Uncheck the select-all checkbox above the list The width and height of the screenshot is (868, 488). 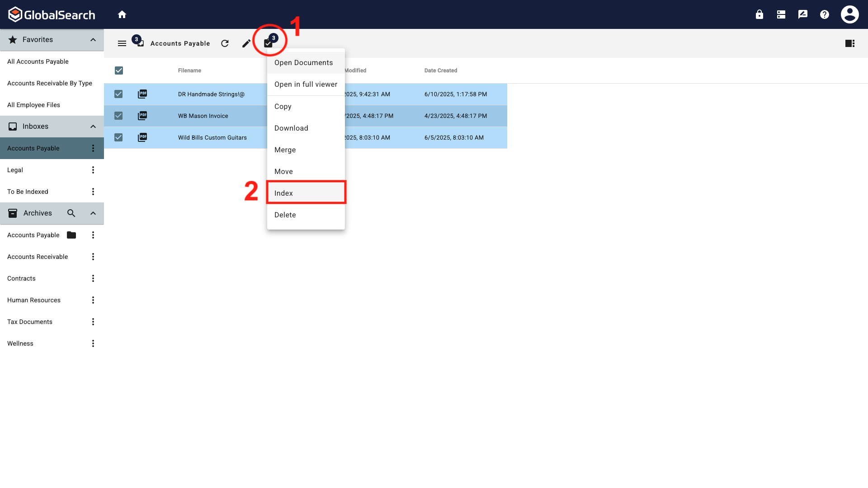[119, 70]
